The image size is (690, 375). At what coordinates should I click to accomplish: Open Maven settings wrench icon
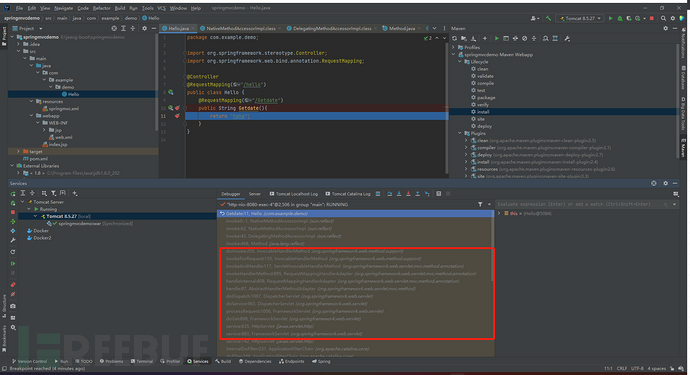coord(567,39)
